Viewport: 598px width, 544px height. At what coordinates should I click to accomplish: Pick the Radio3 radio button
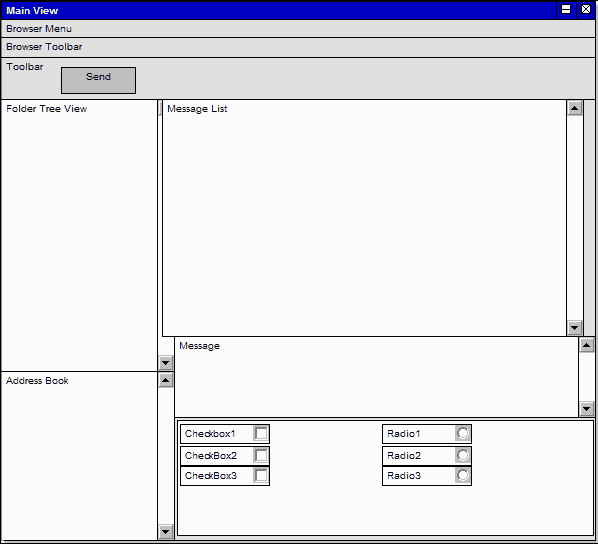point(463,476)
